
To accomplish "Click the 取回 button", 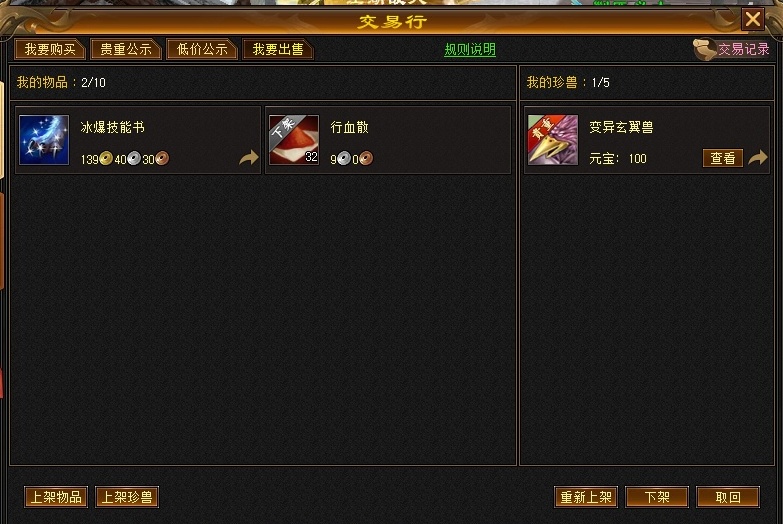I will [x=728, y=497].
